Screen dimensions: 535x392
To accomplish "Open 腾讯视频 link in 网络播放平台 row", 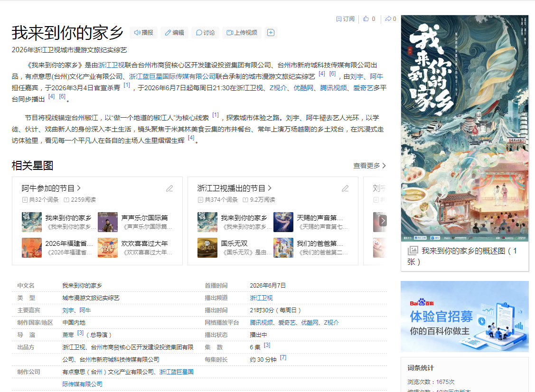I will click(262, 323).
